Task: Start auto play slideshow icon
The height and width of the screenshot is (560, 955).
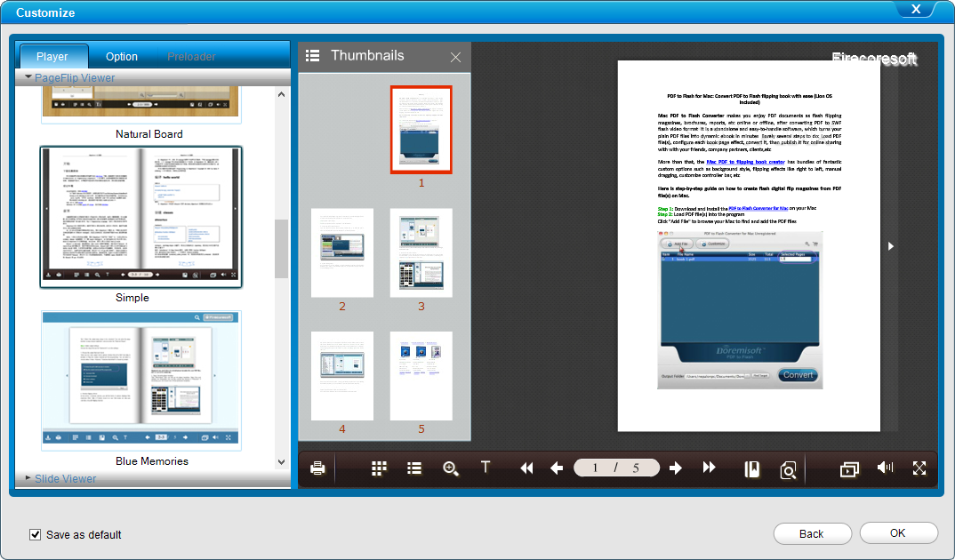Action: tap(849, 469)
